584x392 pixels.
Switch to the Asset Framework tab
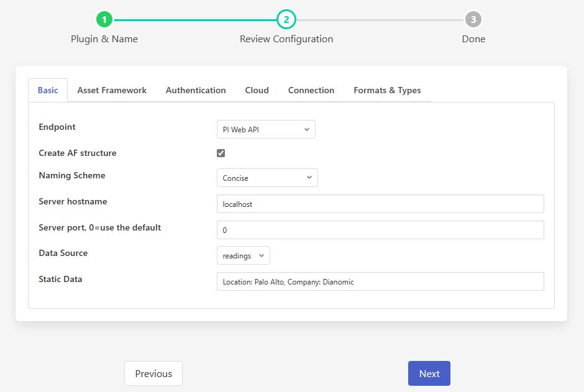pyautogui.click(x=112, y=90)
